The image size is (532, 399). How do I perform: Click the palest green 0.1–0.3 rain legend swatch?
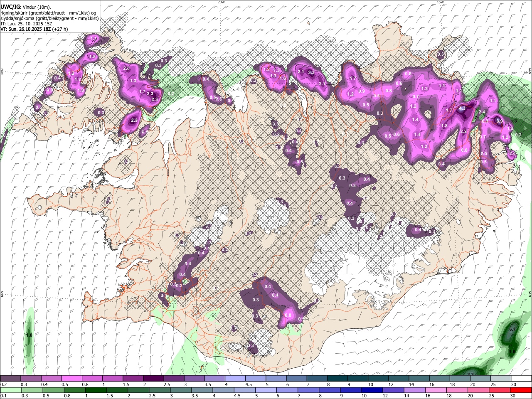pos(10,390)
